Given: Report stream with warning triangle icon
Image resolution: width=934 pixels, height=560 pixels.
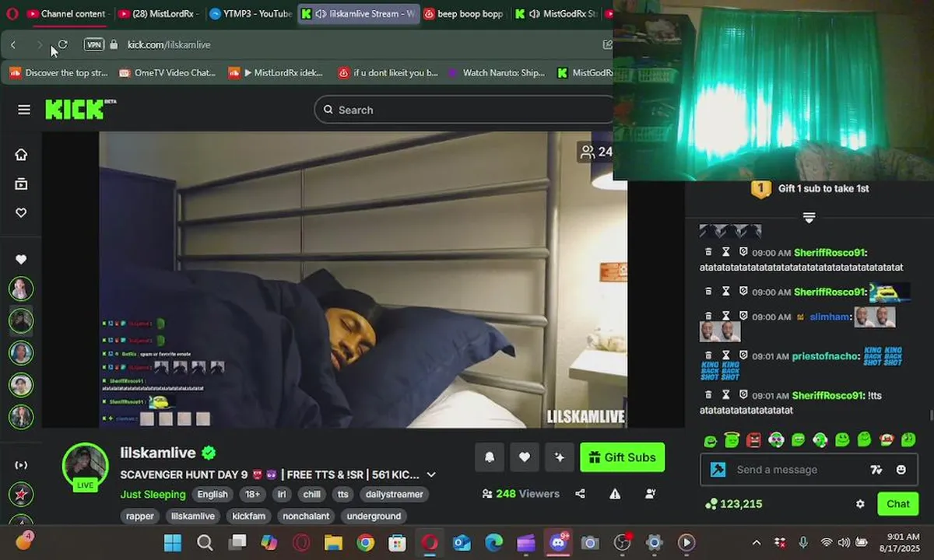Looking at the screenshot, I should [x=615, y=494].
